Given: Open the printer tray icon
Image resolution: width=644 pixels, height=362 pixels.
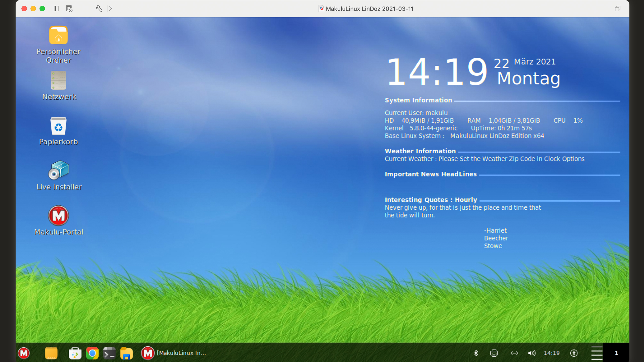Looking at the screenshot, I should coord(494,353).
